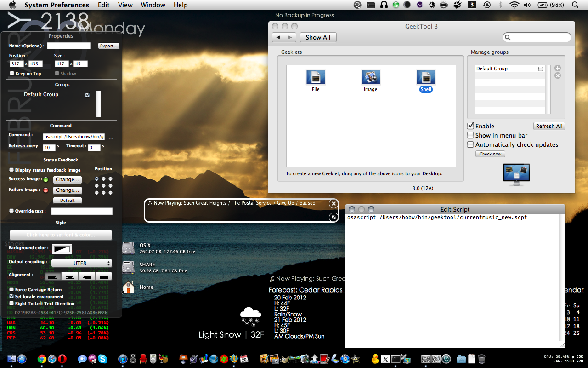Open the Home folder icon

(128, 287)
